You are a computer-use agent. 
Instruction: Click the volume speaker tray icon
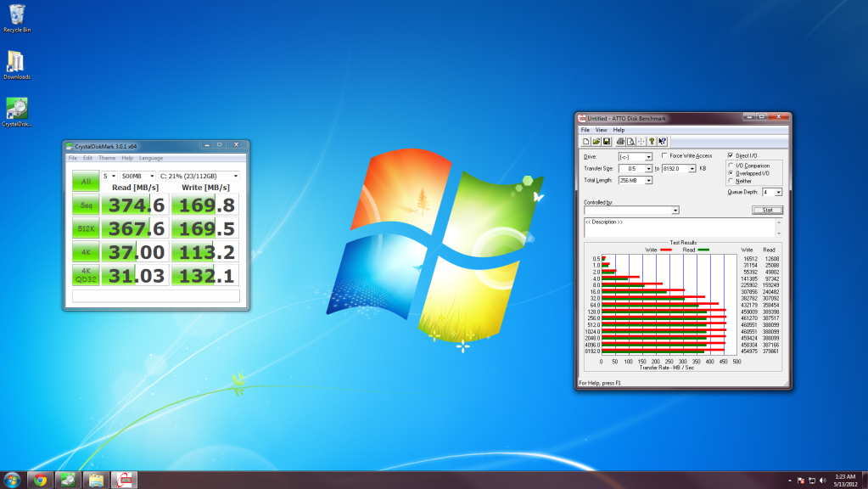point(823,481)
